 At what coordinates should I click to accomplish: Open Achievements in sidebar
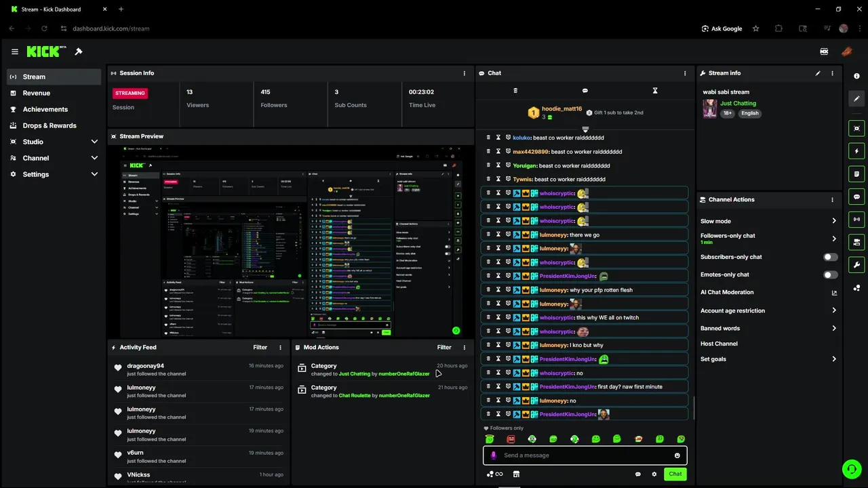tap(54, 109)
